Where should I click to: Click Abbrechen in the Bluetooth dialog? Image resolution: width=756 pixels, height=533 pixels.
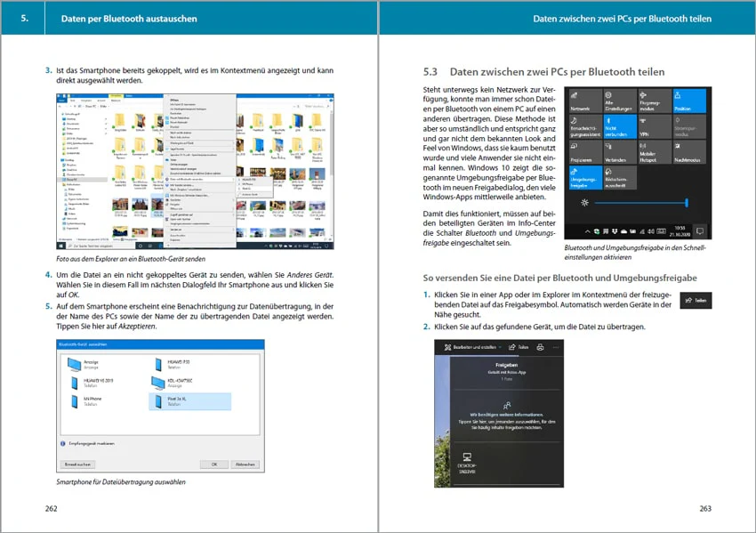pyautogui.click(x=245, y=464)
